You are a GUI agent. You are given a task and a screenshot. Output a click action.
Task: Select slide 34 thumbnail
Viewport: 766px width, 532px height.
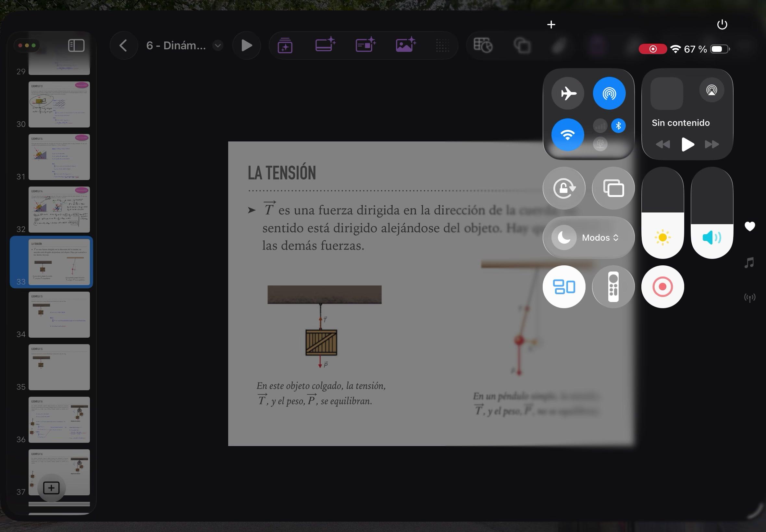click(x=59, y=314)
